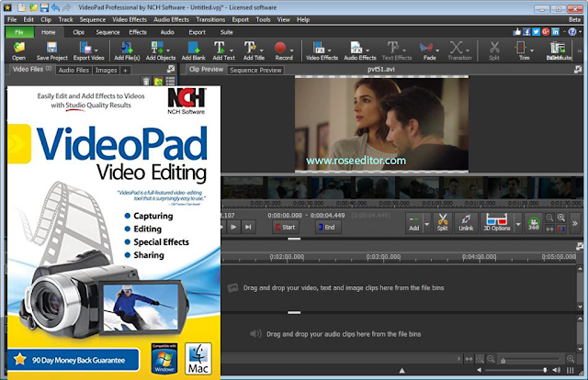Switch to Sequence Preview tab
Viewport: 588px width, 380px height.
[255, 70]
